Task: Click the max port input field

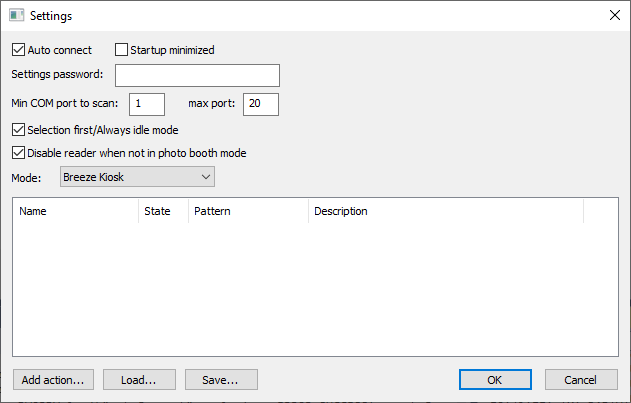Action: point(260,104)
